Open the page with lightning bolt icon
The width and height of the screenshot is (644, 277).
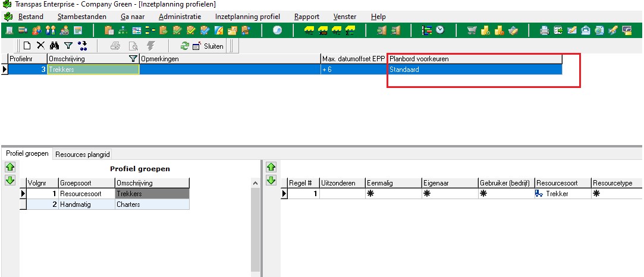point(219,30)
